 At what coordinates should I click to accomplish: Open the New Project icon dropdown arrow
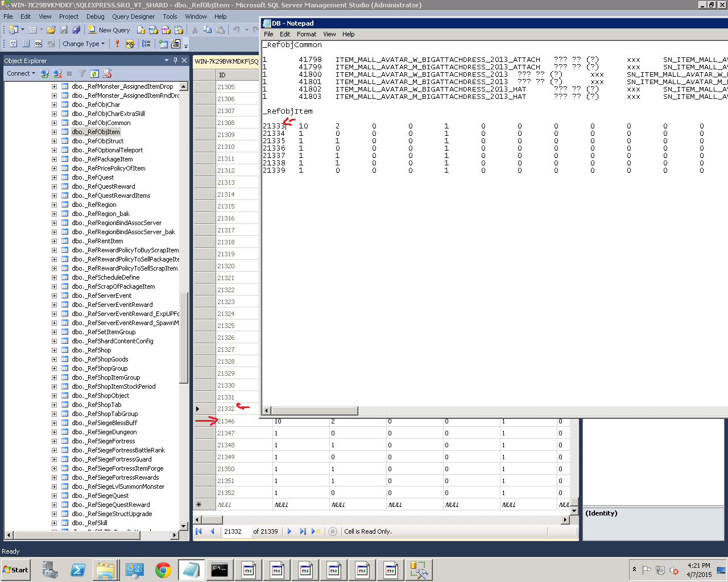23,30
